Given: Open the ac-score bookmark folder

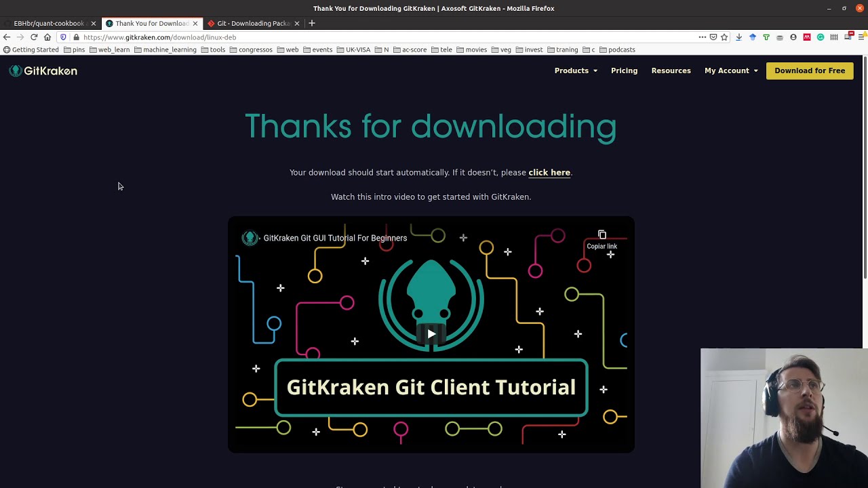Looking at the screenshot, I should 410,49.
